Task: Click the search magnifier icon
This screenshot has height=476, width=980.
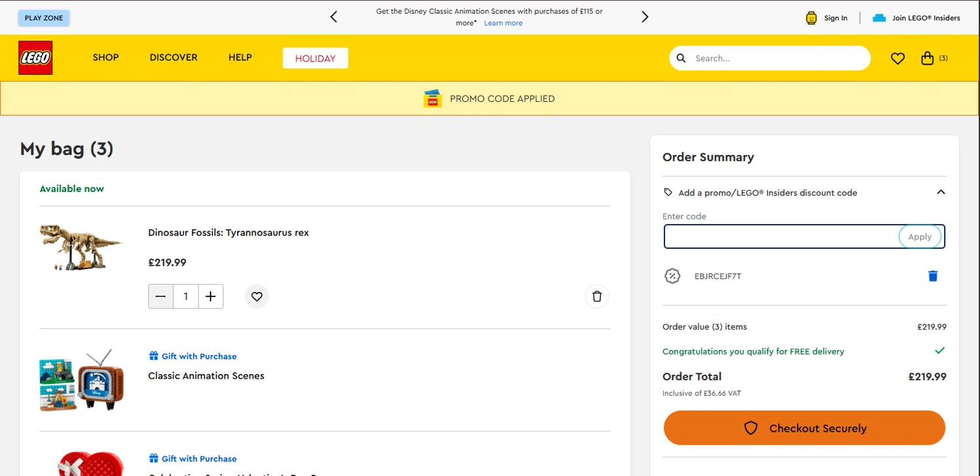Action: 681,58
